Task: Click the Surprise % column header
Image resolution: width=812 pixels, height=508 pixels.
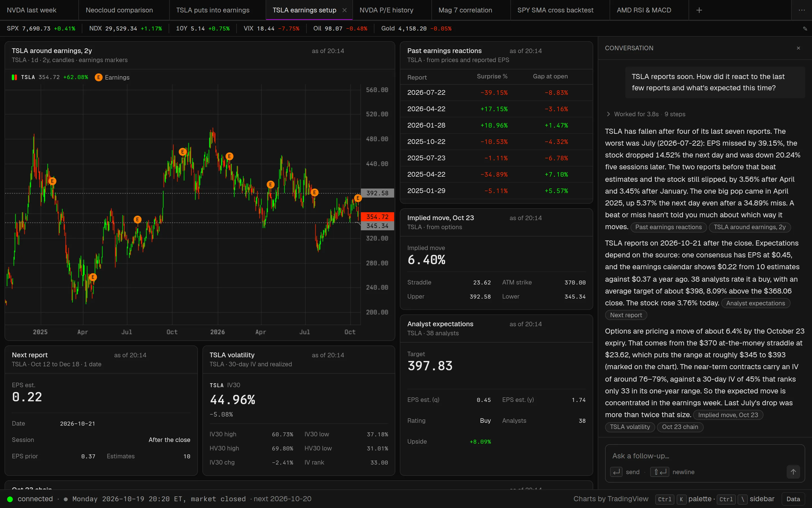Action: 492,76
